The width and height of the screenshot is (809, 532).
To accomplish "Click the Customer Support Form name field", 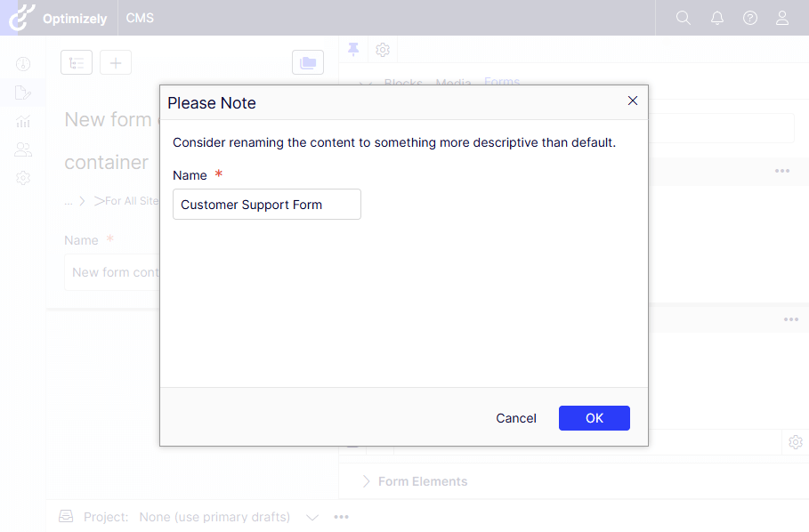I will (x=267, y=205).
